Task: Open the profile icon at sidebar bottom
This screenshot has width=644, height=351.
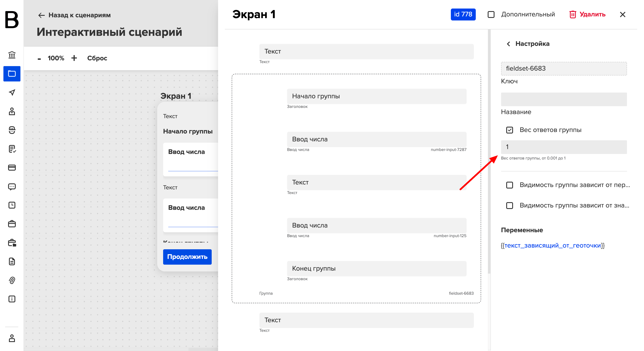Action: [x=12, y=338]
